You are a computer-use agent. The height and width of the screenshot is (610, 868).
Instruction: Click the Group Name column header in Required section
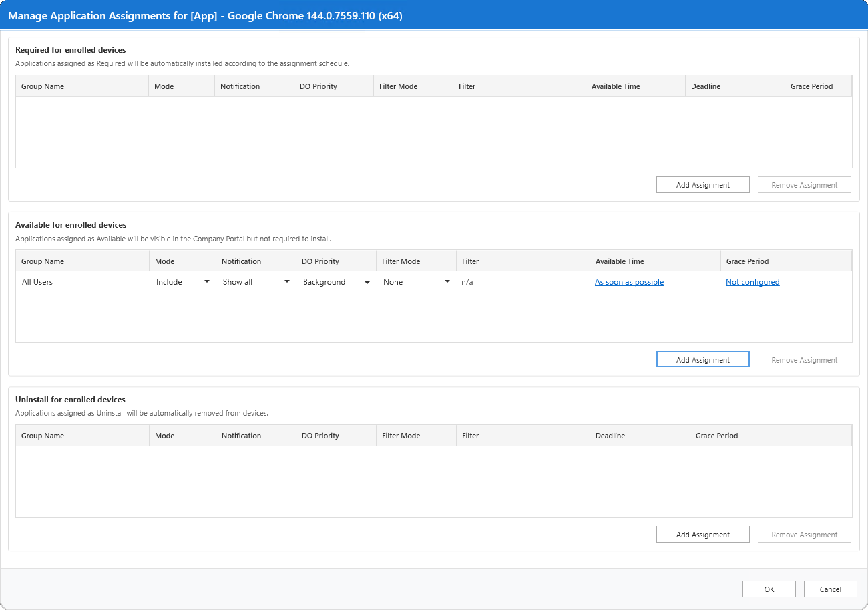pos(43,86)
